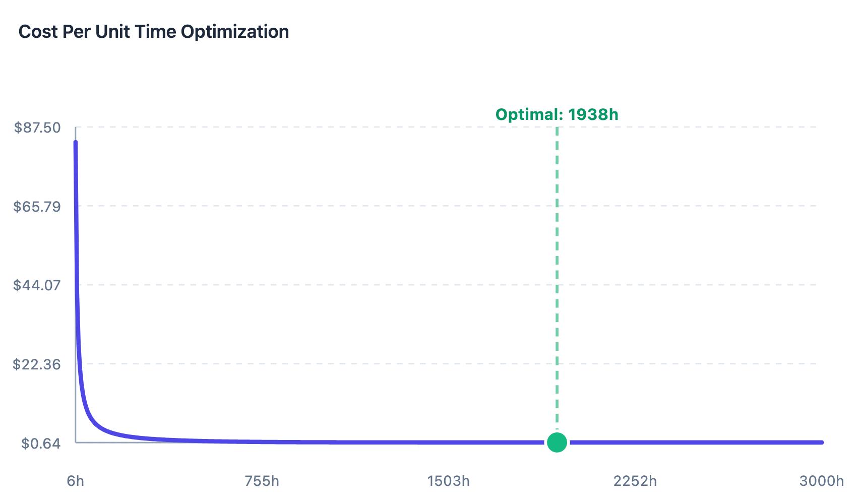This screenshot has height=504, width=860.
Task: Select the 755h x-axis label
Action: pos(262,481)
